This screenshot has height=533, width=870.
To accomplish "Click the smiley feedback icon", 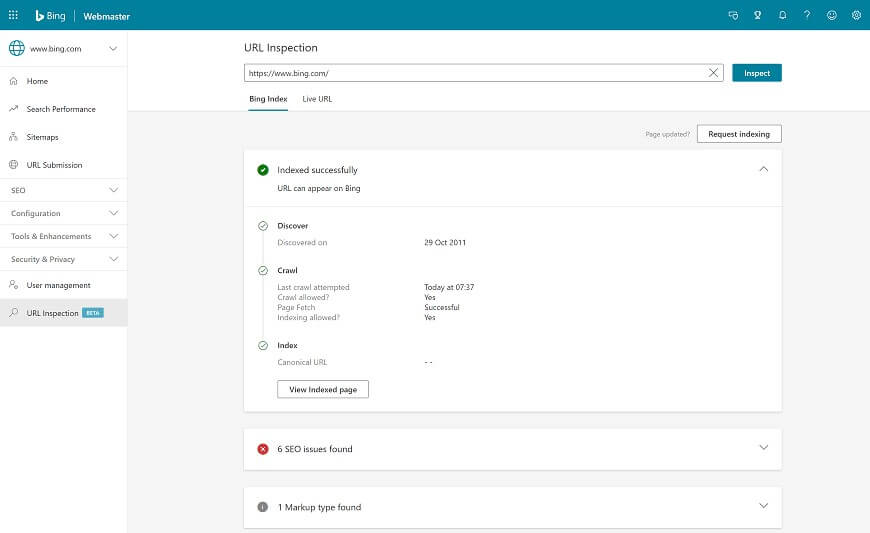I will 832,16.
